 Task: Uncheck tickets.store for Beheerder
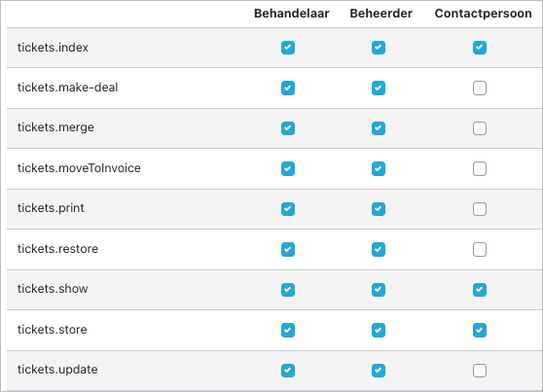[379, 330]
